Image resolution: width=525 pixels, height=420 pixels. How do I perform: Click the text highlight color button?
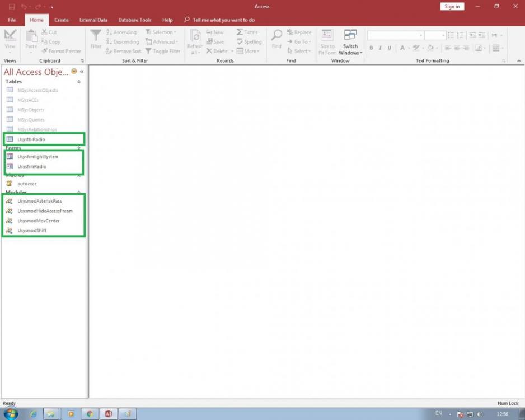[416, 48]
